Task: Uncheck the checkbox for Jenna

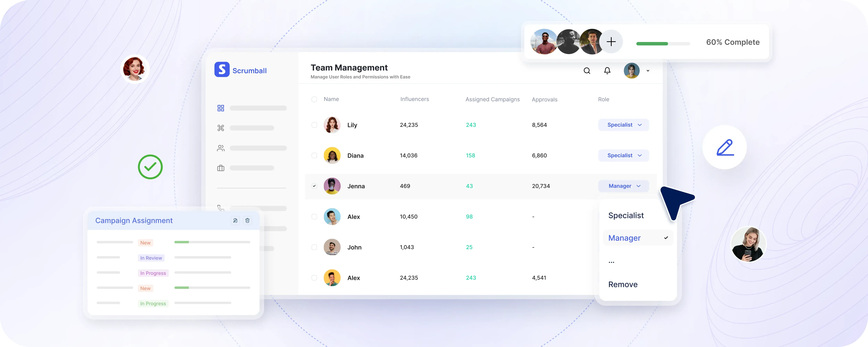Action: pyautogui.click(x=314, y=186)
